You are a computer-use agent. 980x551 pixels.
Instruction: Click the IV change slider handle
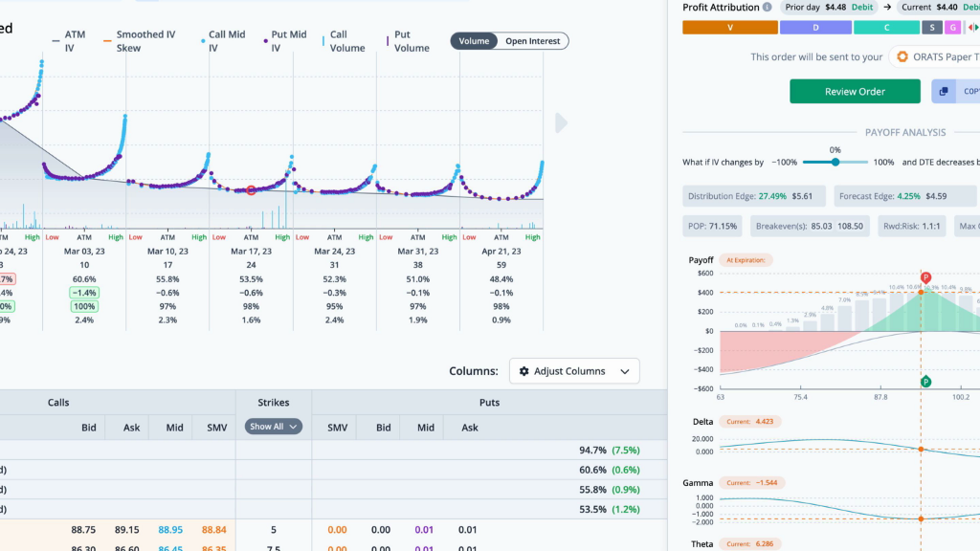point(835,163)
